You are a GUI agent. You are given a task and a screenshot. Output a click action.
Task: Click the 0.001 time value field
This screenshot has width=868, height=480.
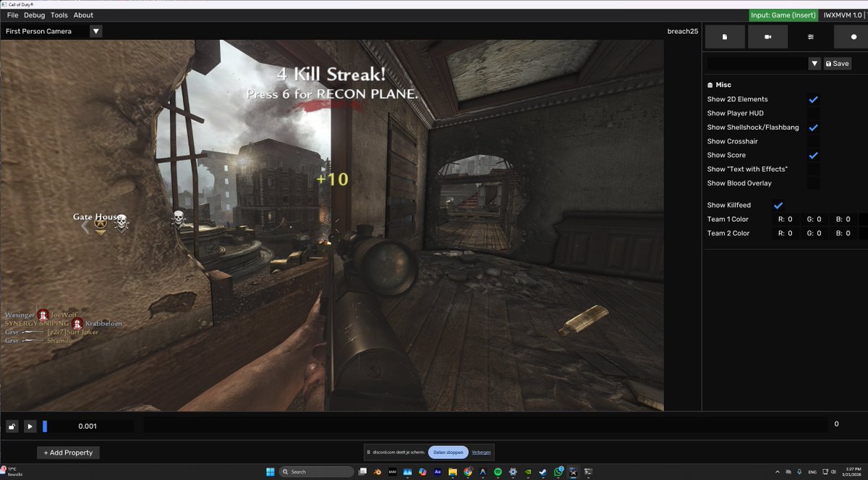click(88, 426)
